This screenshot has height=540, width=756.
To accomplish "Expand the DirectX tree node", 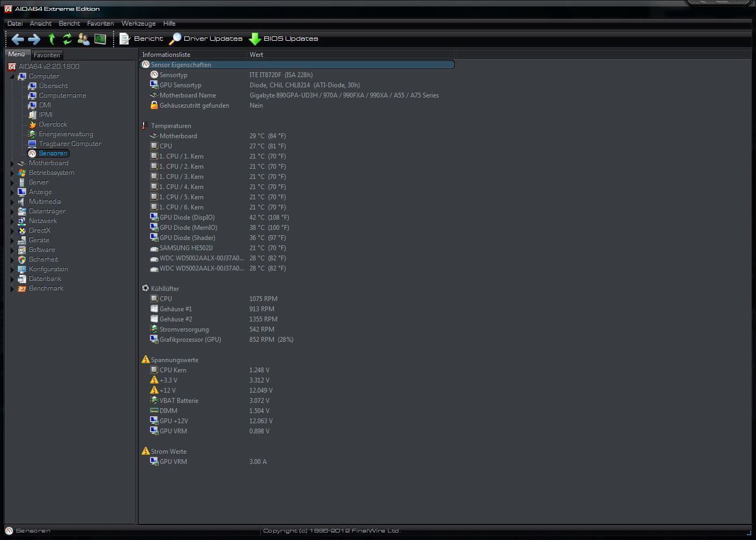I will 12,230.
